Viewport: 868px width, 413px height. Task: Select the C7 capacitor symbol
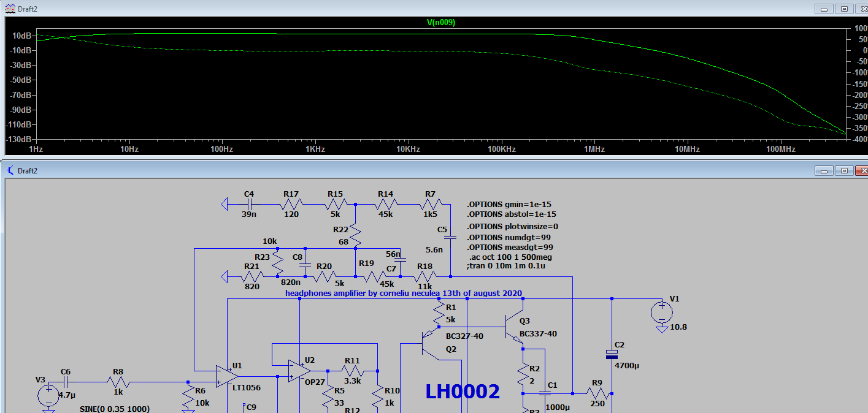coord(400,260)
